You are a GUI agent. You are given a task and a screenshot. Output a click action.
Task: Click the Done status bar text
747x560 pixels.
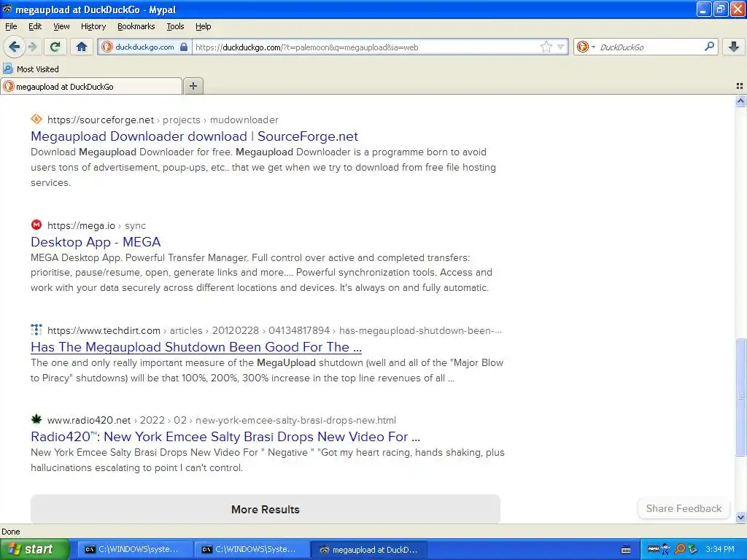pyautogui.click(x=10, y=532)
